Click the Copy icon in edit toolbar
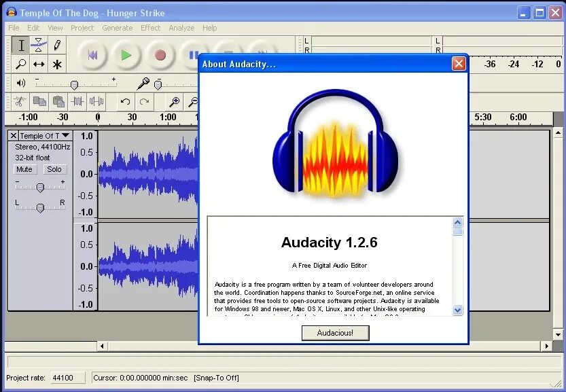This screenshot has height=392, width=566. click(39, 102)
